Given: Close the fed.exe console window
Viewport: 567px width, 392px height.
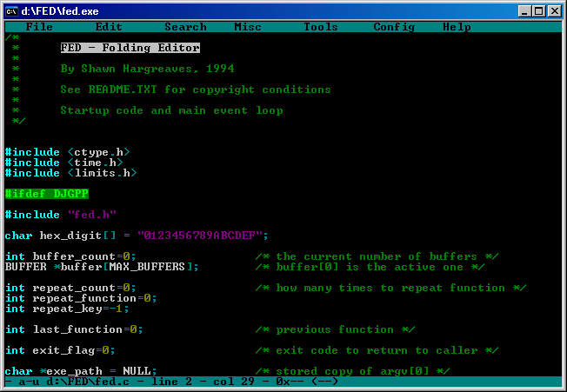Looking at the screenshot, I should [554, 11].
